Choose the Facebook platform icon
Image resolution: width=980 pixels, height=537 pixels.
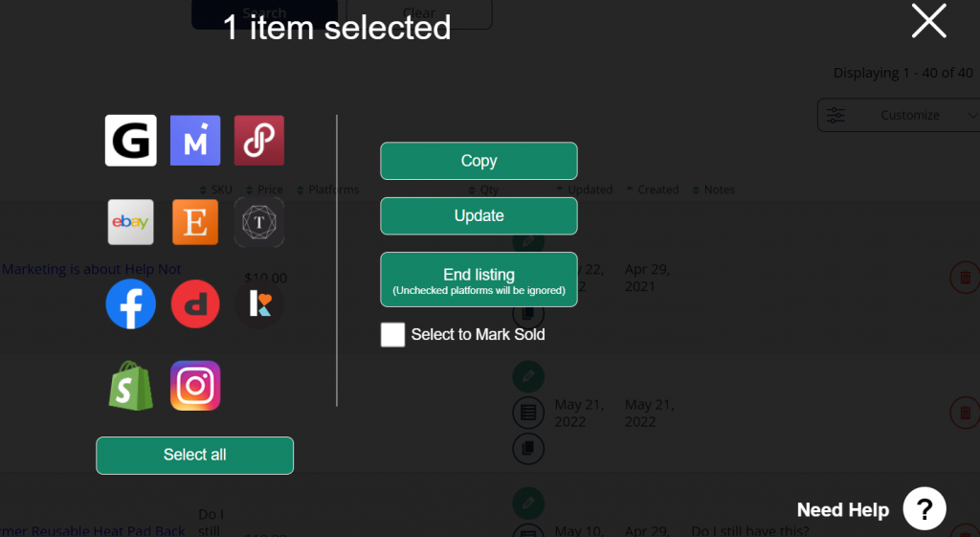pyautogui.click(x=130, y=303)
